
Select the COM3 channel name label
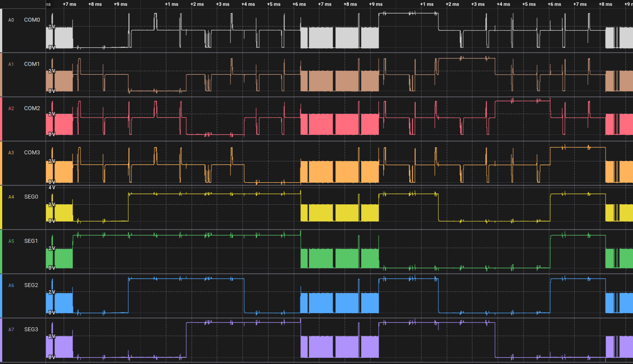point(32,153)
